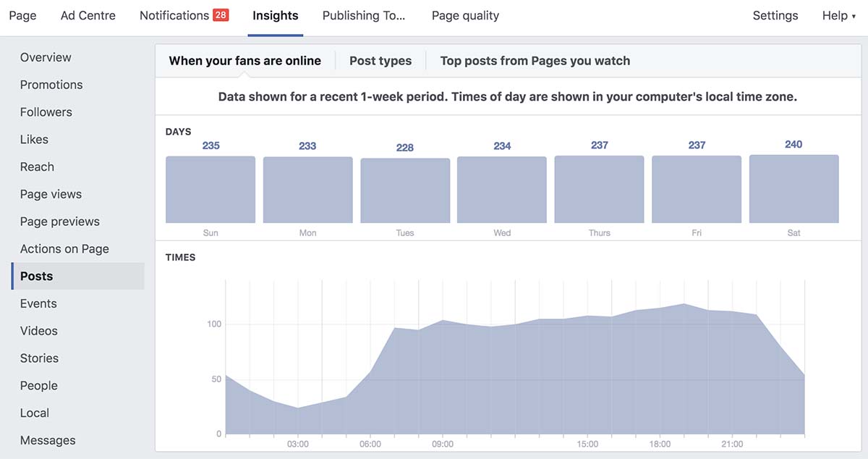The image size is (868, 459).
Task: Open the Videos insights
Action: [x=38, y=330]
